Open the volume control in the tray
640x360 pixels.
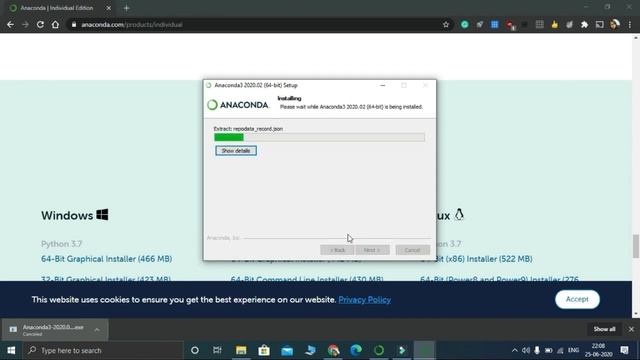pyautogui.click(x=526, y=350)
